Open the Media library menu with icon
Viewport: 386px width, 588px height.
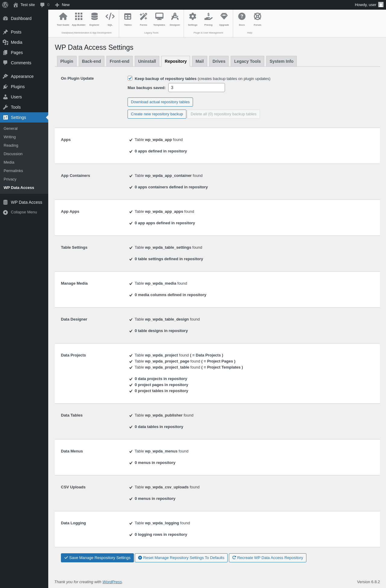point(24,42)
